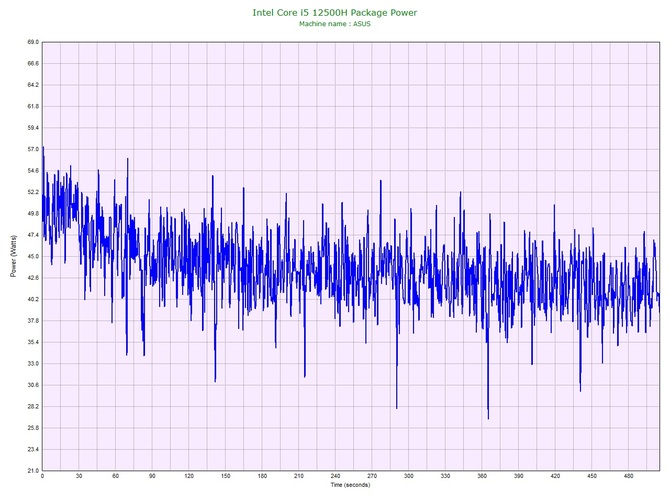Click the 'Time (seconds)' x-axis label
Viewport: 670px width, 502px height.
pyautogui.click(x=350, y=485)
